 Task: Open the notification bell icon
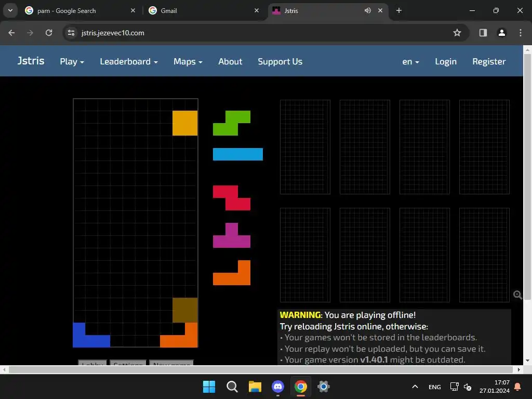click(x=518, y=387)
